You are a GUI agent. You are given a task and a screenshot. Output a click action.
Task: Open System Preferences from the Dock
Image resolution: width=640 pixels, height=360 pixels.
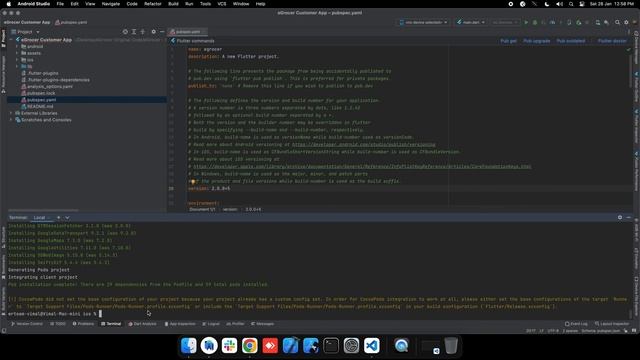pos(351,345)
